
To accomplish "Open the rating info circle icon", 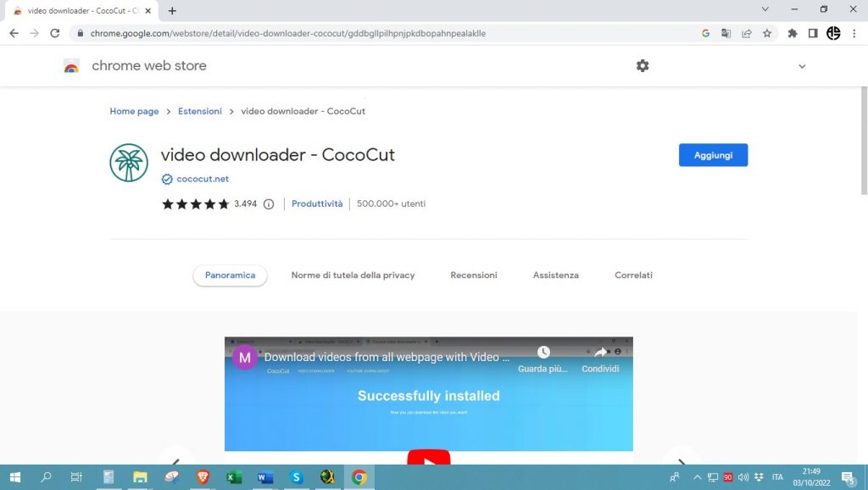I will tap(269, 203).
